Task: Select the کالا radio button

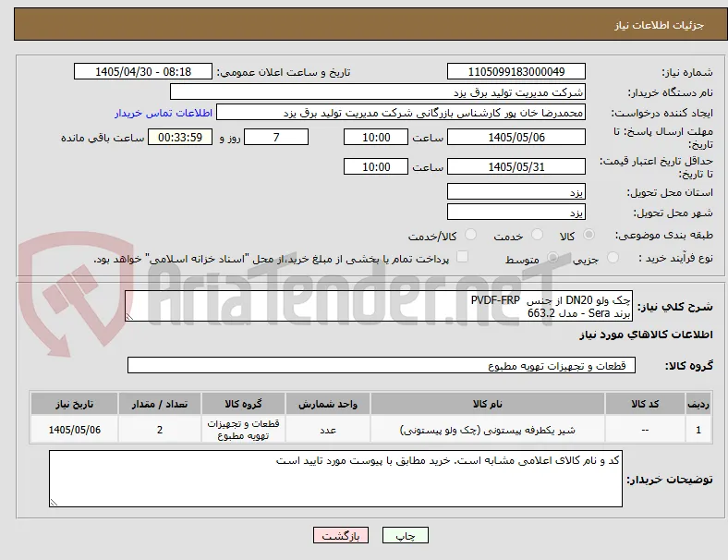Action: pos(588,235)
